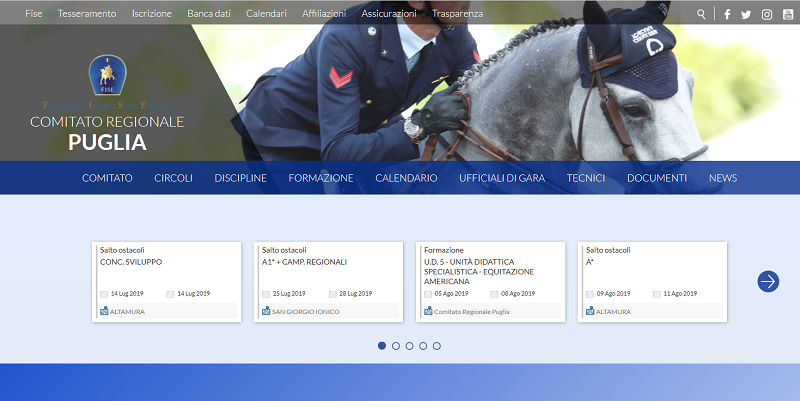Go to Fise top link
Screen dimensions: 800x401
click(34, 14)
